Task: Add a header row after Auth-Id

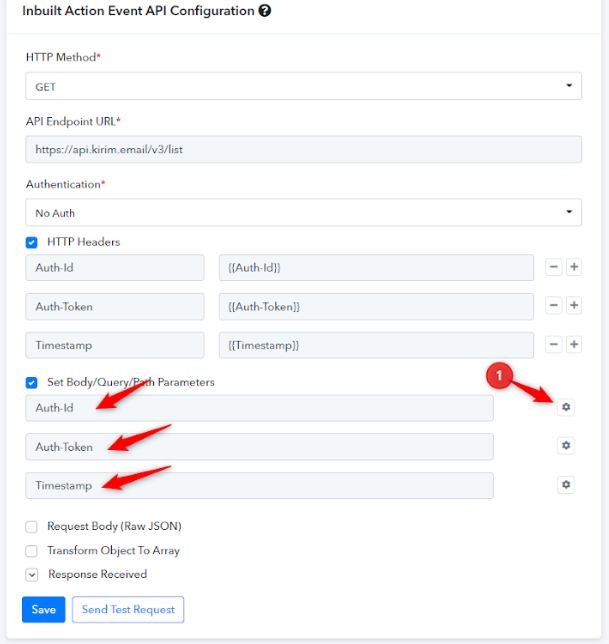Action: coord(574,267)
